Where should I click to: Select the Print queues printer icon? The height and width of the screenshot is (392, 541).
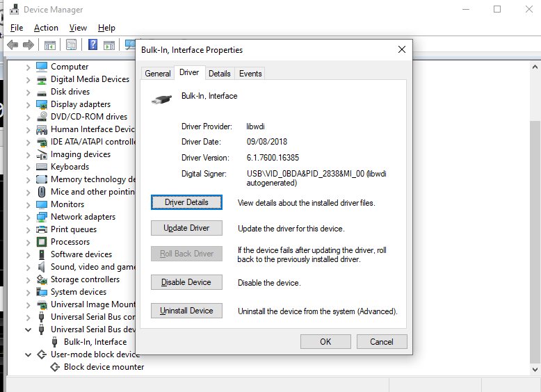pos(42,229)
